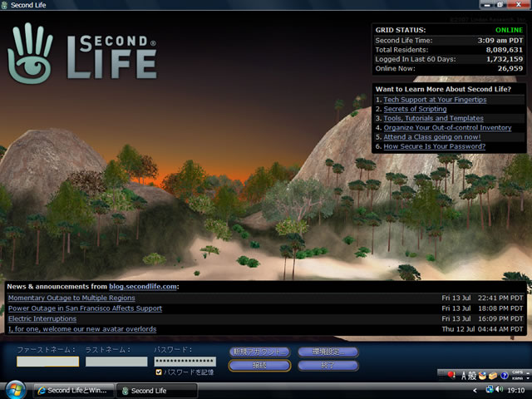This screenshot has height=399, width=532.
Task: Focus the last name input field
Action: [116, 362]
